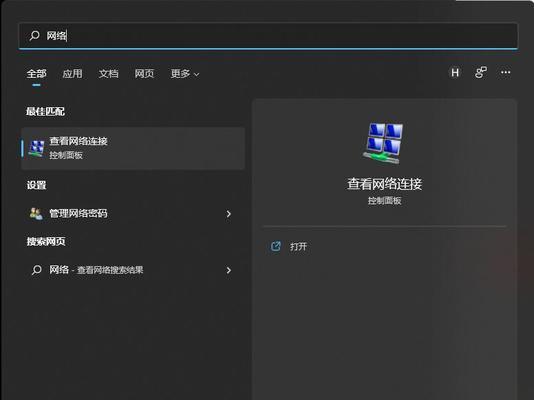
Task: Open the three-dot more options menu
Action: [505, 72]
